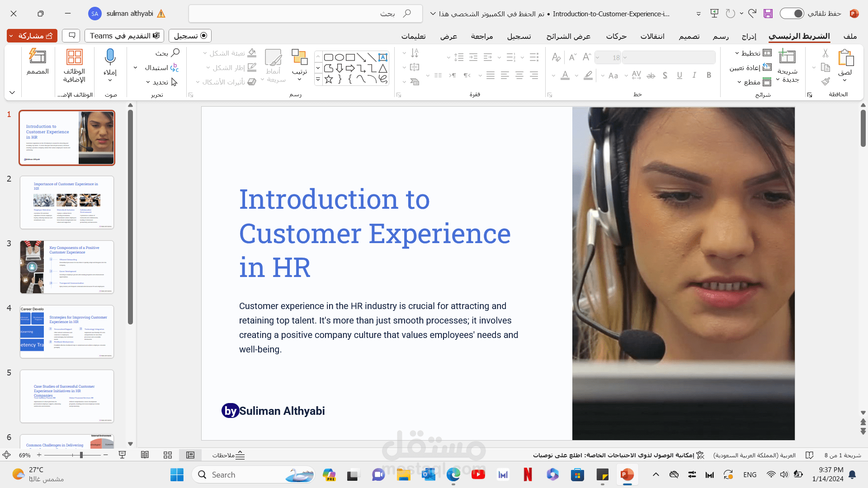Open the Insert (إدراج) tab
This screenshot has width=868, height=488.
click(749, 36)
